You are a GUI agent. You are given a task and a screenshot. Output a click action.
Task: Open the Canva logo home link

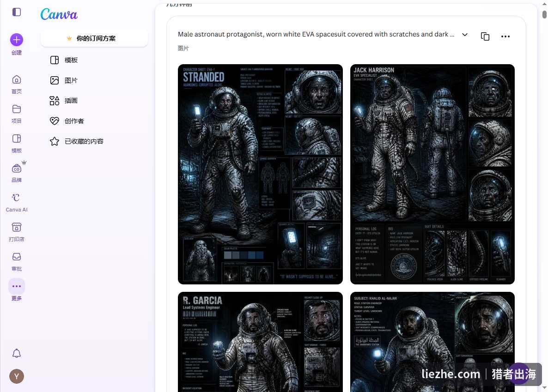[59, 14]
